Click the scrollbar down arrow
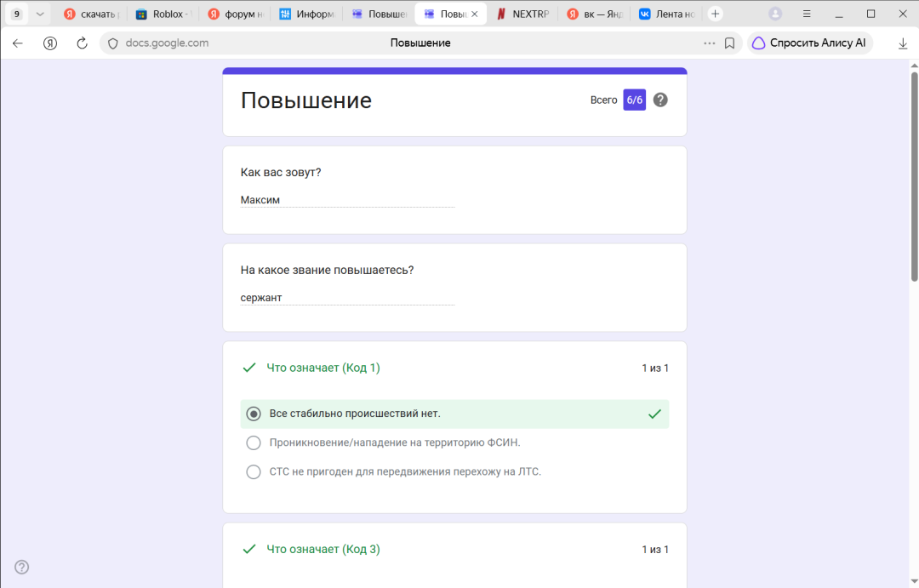919x588 pixels. pyautogui.click(x=914, y=581)
